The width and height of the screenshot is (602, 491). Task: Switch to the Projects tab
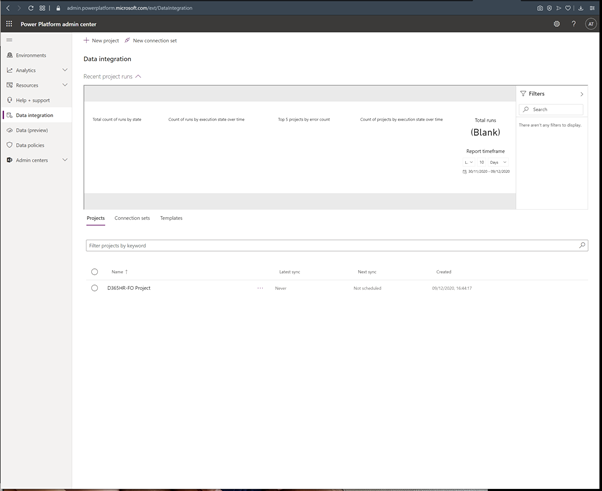coord(96,218)
